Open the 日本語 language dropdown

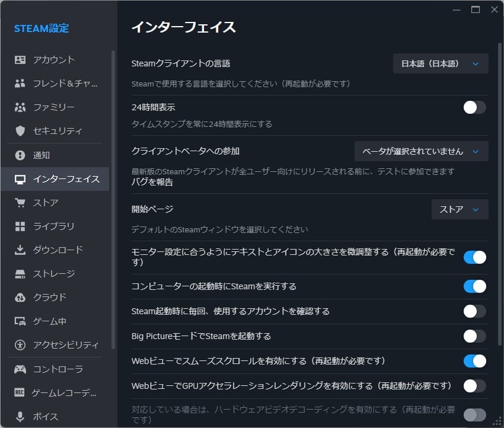click(441, 63)
